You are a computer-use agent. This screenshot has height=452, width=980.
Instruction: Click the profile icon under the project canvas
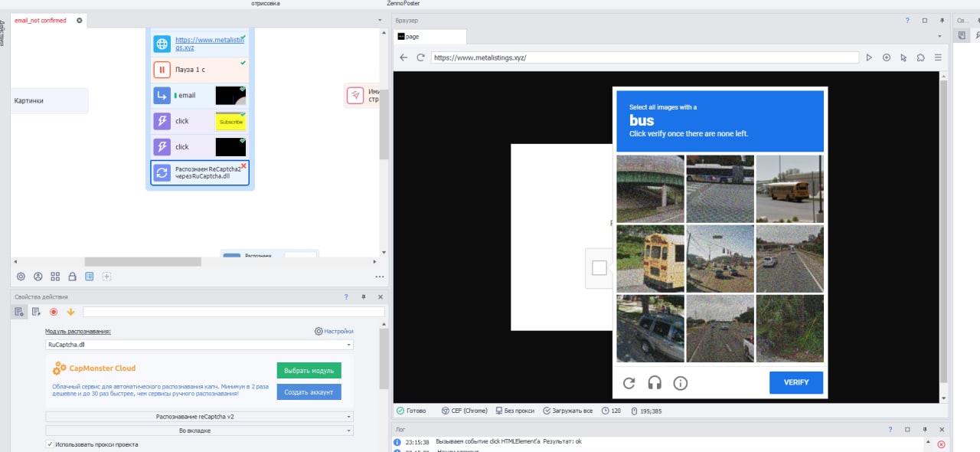(38, 277)
